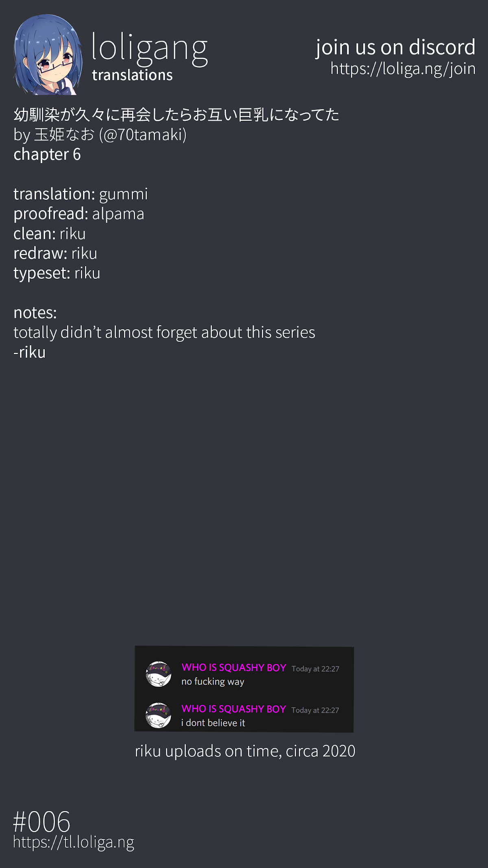Click the 'translations' subtitle under the logo
The height and width of the screenshot is (868, 488).
coord(132,75)
